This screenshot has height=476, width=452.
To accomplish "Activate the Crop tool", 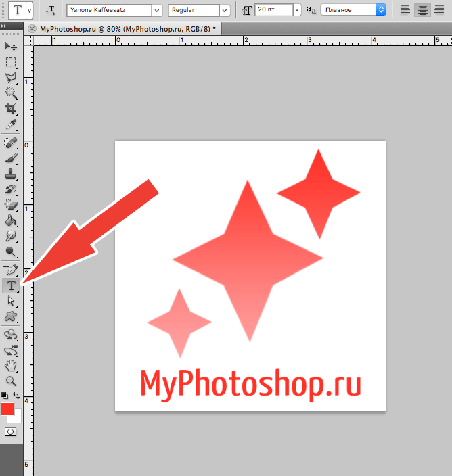I will [11, 110].
